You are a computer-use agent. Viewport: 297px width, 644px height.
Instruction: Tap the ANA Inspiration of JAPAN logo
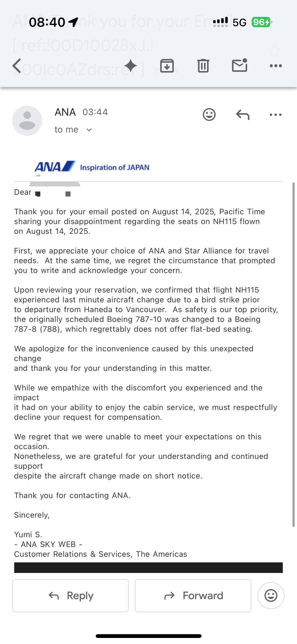[92, 167]
